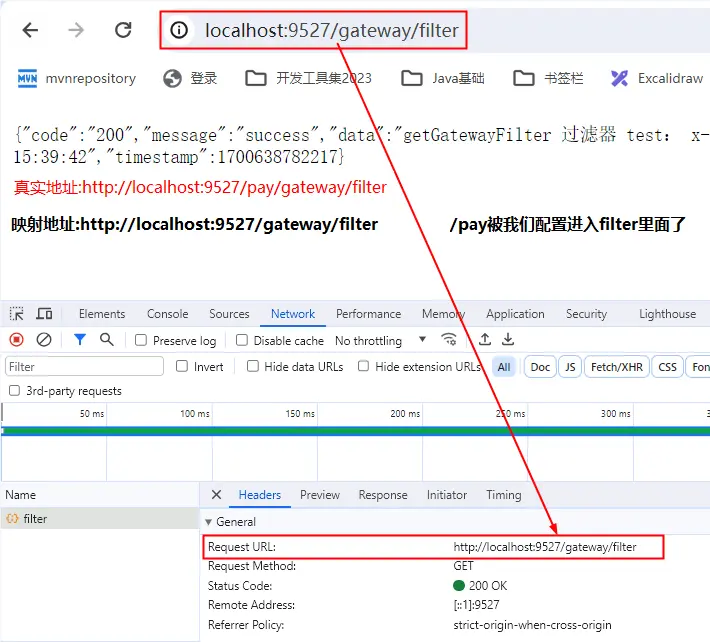Check the Disable cache option
The image size is (710, 642).
point(242,341)
